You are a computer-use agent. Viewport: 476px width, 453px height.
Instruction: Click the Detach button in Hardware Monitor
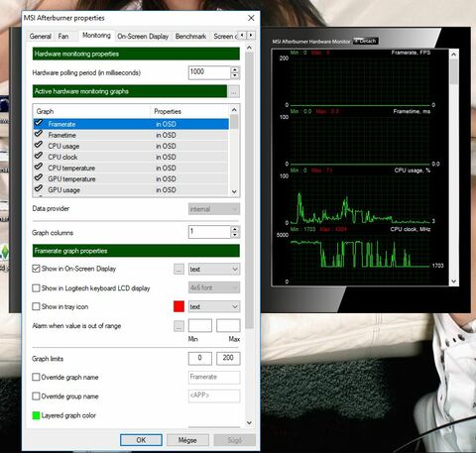(366, 41)
